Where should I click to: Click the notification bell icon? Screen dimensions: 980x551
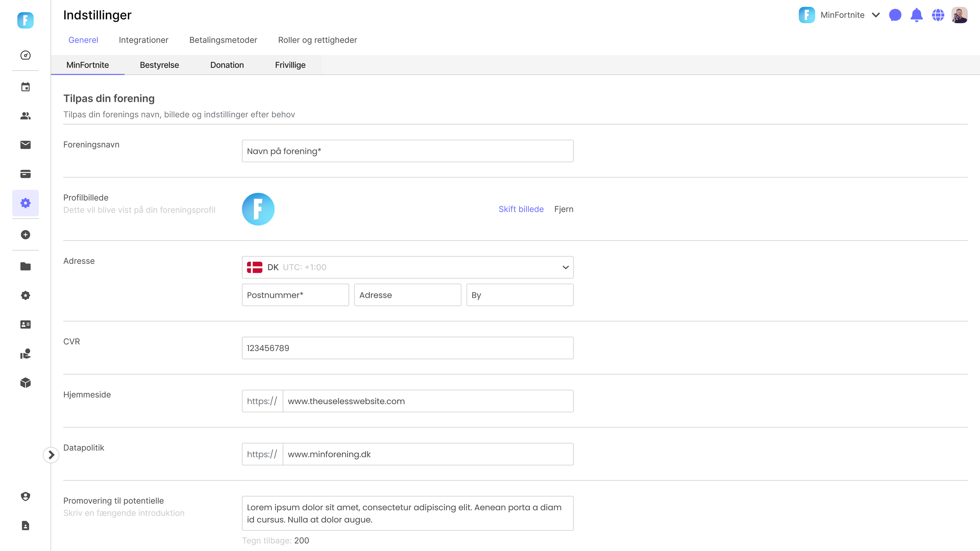click(916, 15)
